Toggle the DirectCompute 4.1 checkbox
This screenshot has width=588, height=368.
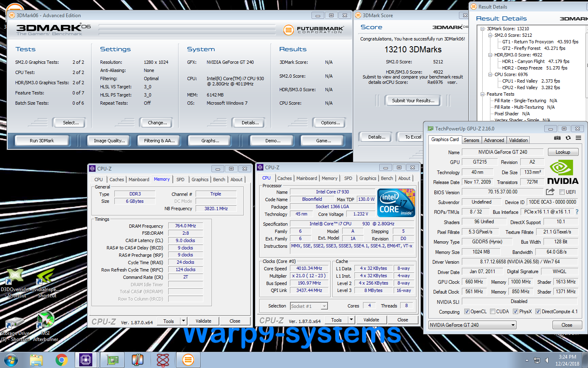pos(538,312)
